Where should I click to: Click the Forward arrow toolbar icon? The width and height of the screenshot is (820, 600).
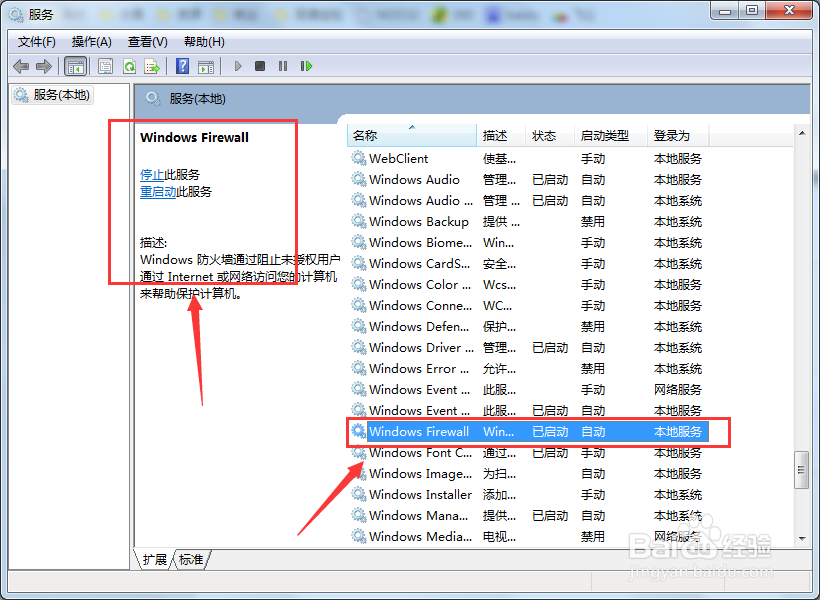pyautogui.click(x=44, y=66)
